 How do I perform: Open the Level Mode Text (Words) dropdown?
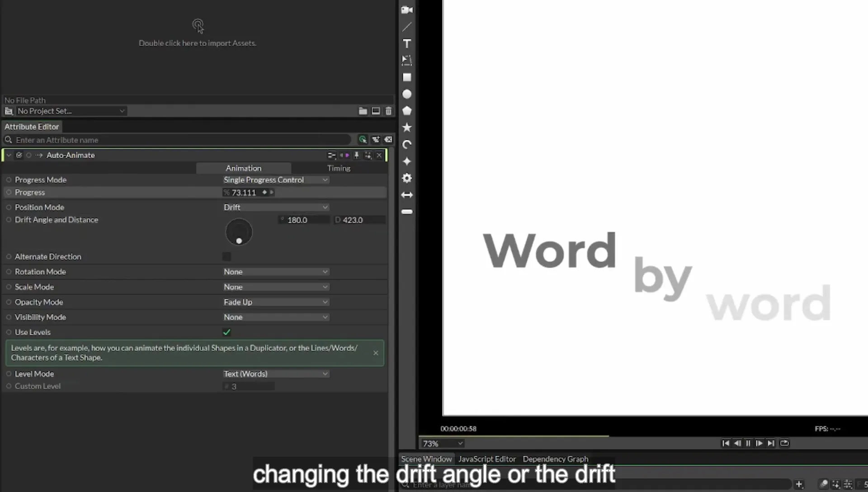276,374
